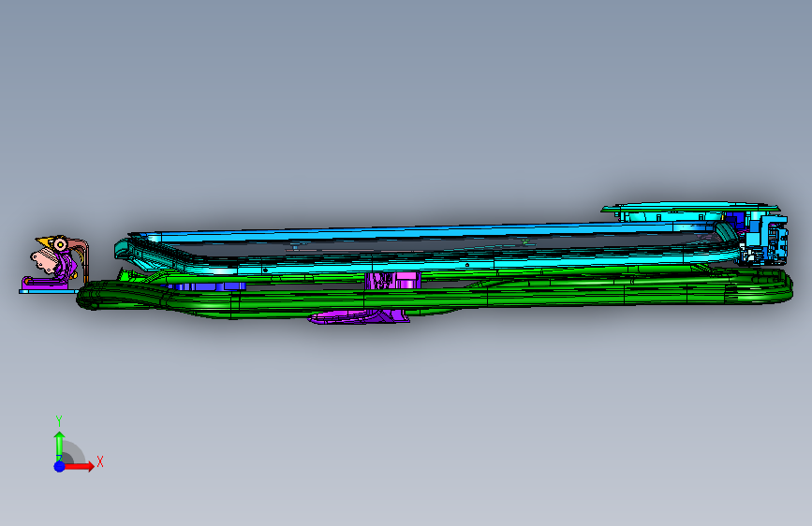Select the purple bracket beneath the green frame

point(360,317)
